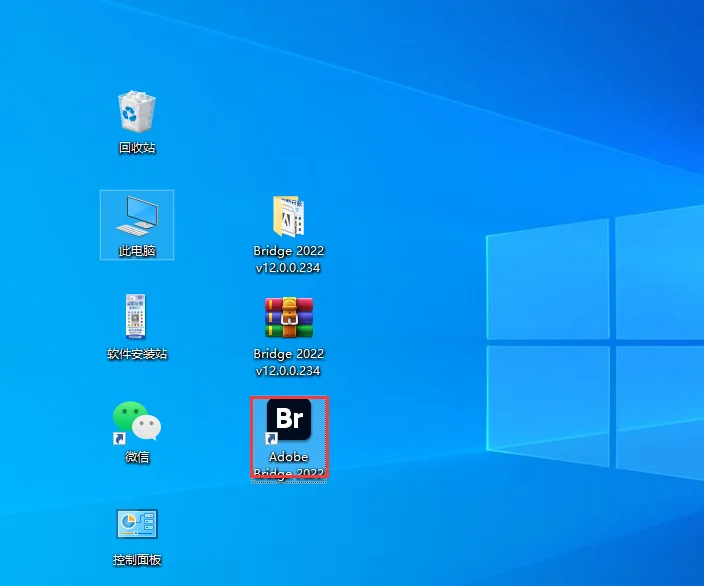Select the Recycle Bin (回收站) icon
The width and height of the screenshot is (704, 586).
coord(136,111)
